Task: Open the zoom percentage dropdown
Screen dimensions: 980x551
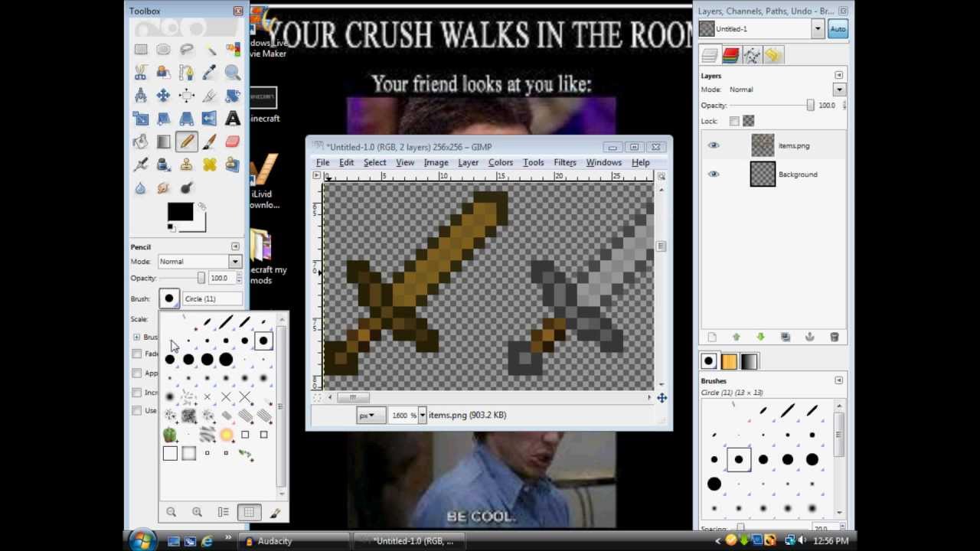Action: tap(422, 415)
